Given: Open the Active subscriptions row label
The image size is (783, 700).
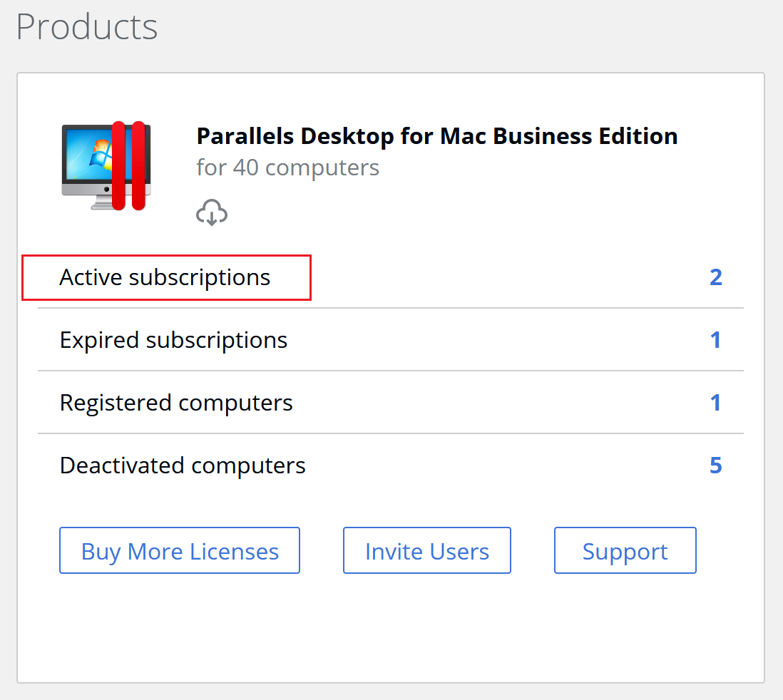Looking at the screenshot, I should point(165,277).
